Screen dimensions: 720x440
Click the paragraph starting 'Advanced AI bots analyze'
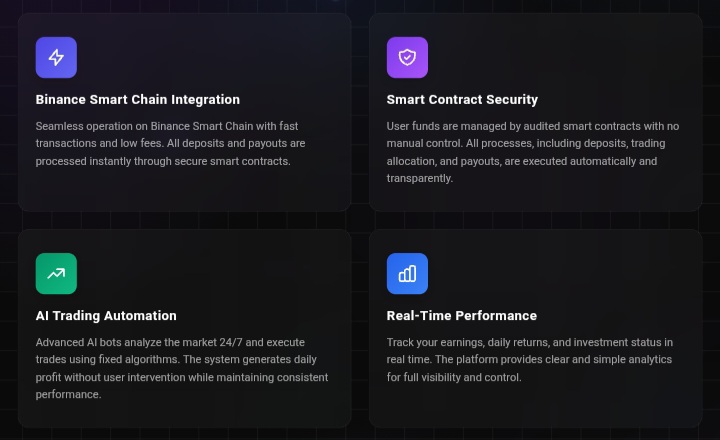pos(182,368)
